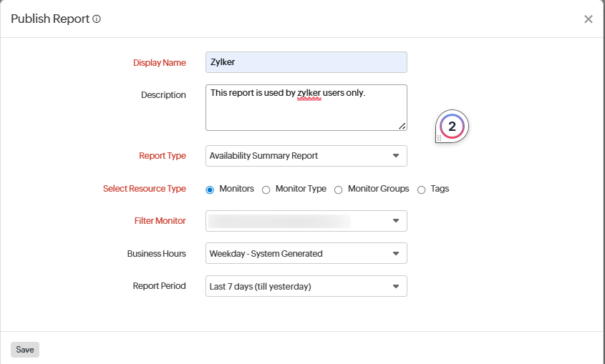Select the Monitors radio button

pyautogui.click(x=210, y=190)
